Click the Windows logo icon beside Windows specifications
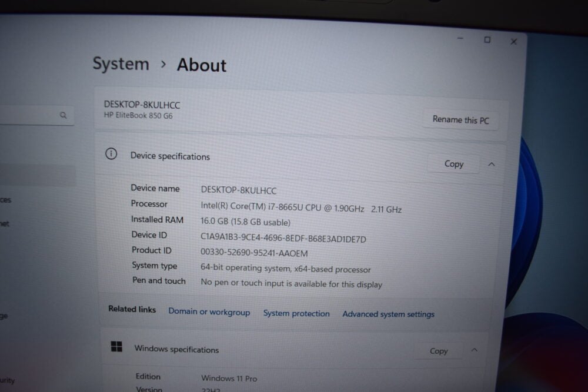Screen dimensions: 588x392 (116, 347)
